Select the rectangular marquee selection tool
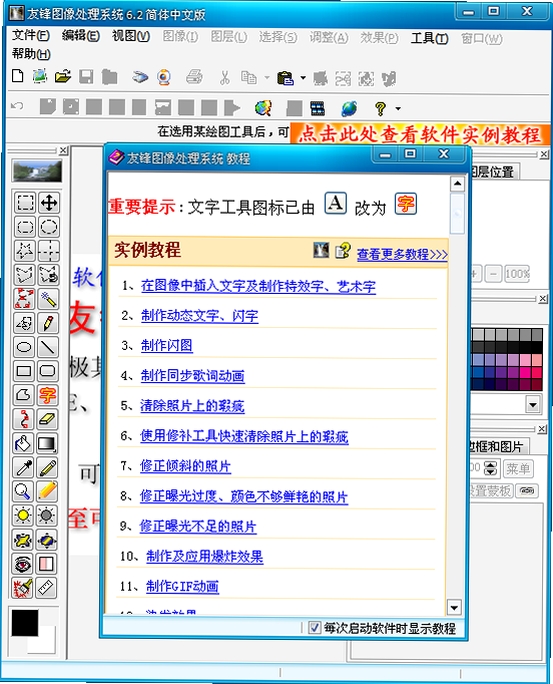The image size is (553, 684). point(25,202)
